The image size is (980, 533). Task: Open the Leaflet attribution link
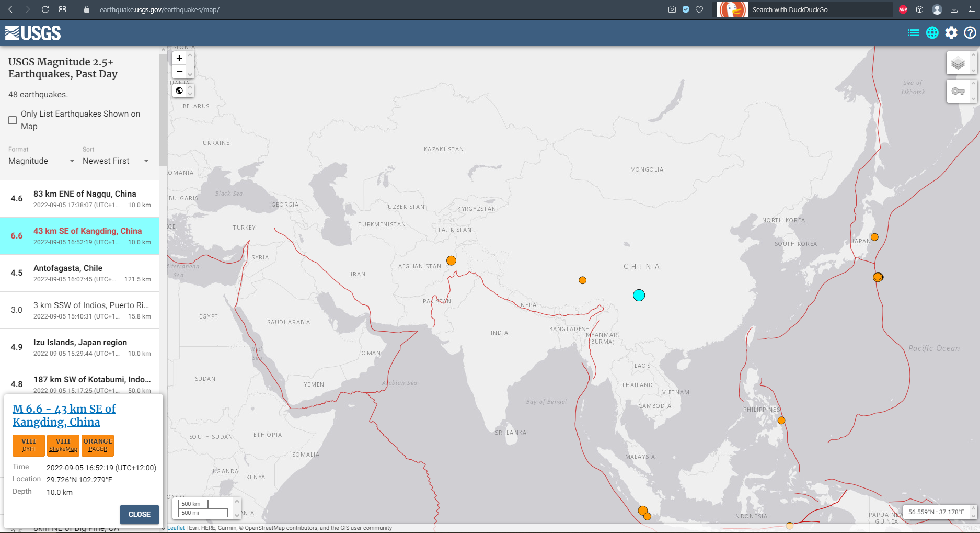pyautogui.click(x=176, y=528)
